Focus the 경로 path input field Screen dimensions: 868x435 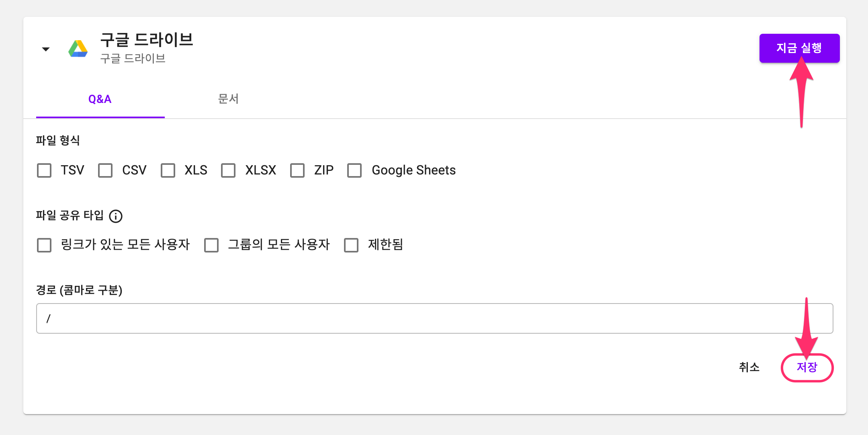[x=435, y=318]
